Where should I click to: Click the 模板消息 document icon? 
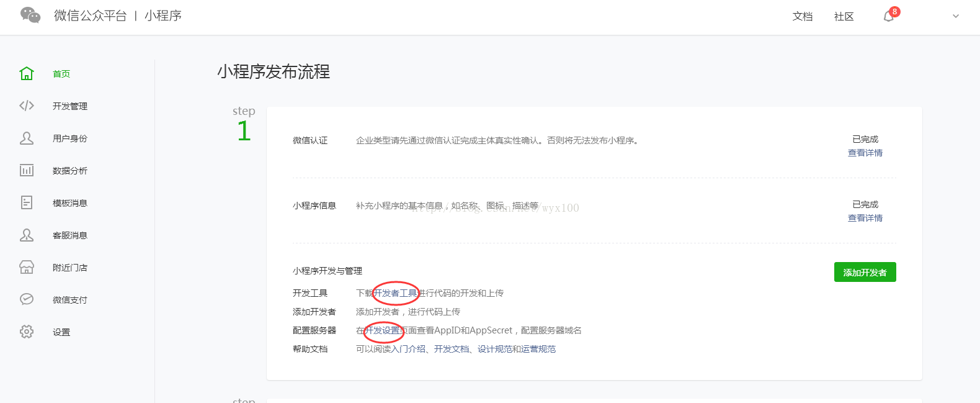[27, 203]
